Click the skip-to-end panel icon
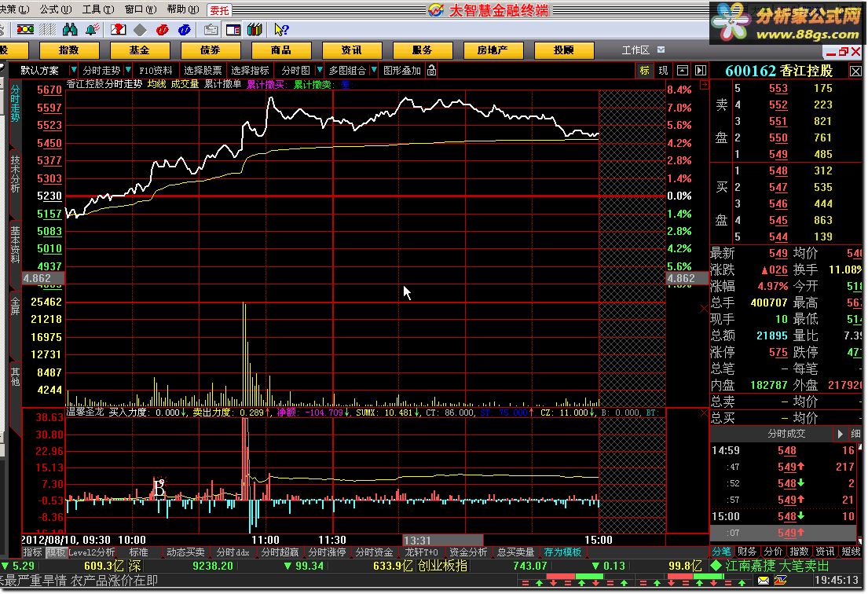Screen dimensions: 868x594 (701, 70)
